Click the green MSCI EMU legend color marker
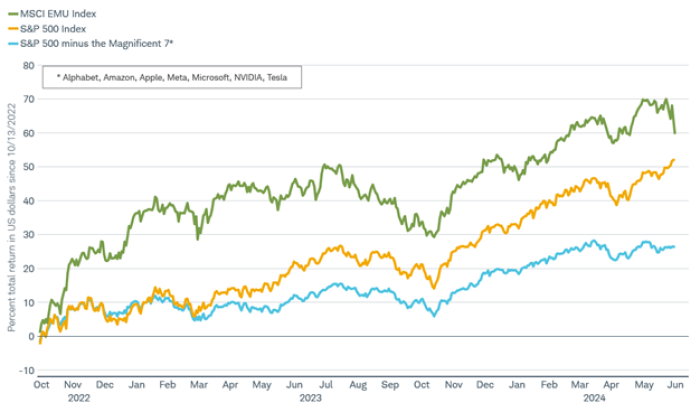The width and height of the screenshot is (700, 412). pyautogui.click(x=13, y=14)
